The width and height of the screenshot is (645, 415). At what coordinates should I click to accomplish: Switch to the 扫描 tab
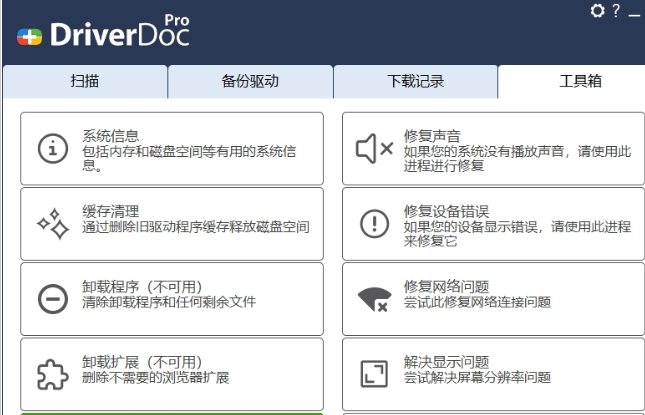pos(85,81)
